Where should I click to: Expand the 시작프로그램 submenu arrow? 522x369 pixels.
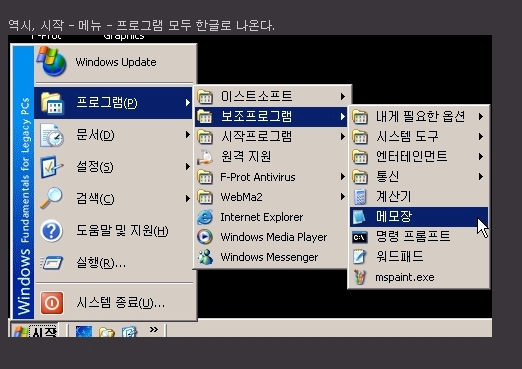click(x=342, y=137)
